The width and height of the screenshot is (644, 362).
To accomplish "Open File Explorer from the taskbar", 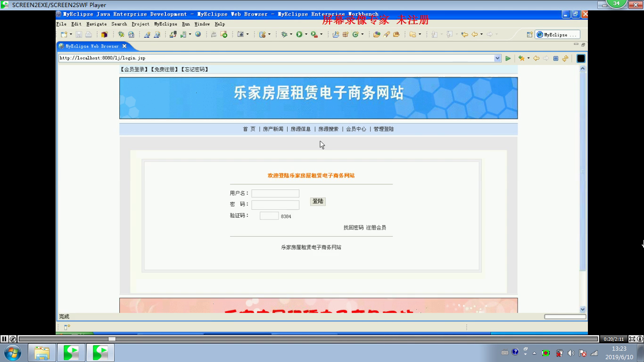I will [x=42, y=353].
